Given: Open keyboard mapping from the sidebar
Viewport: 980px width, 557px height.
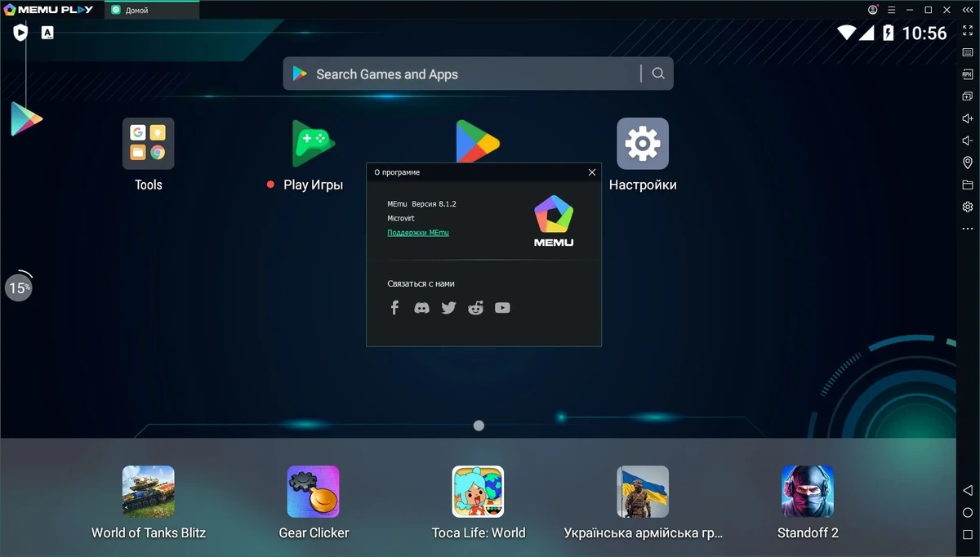Looking at the screenshot, I should 968,52.
